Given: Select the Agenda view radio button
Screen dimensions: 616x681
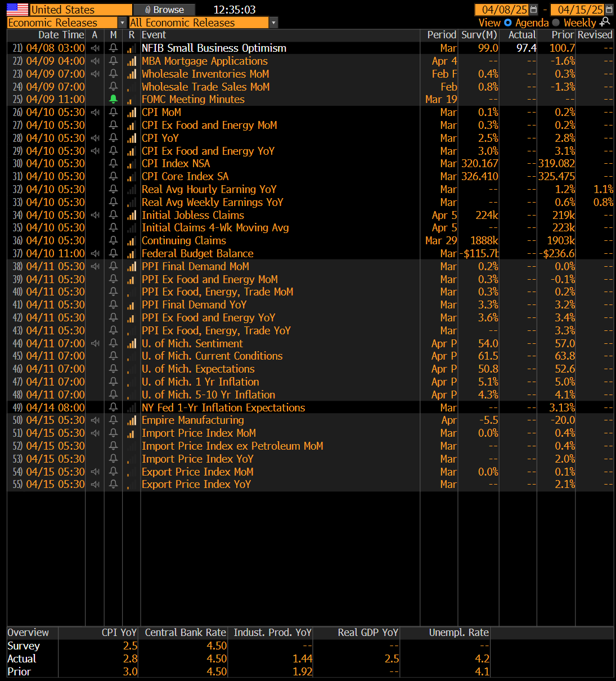Looking at the screenshot, I should 508,23.
